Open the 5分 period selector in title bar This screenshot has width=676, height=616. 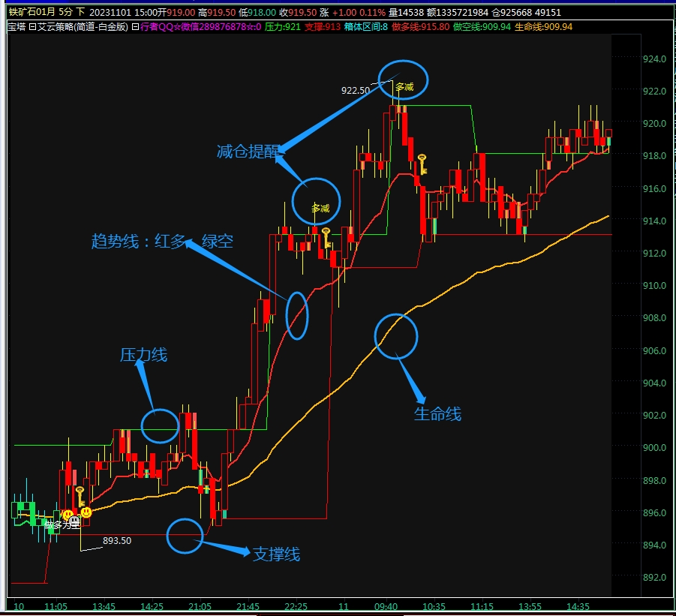point(65,13)
